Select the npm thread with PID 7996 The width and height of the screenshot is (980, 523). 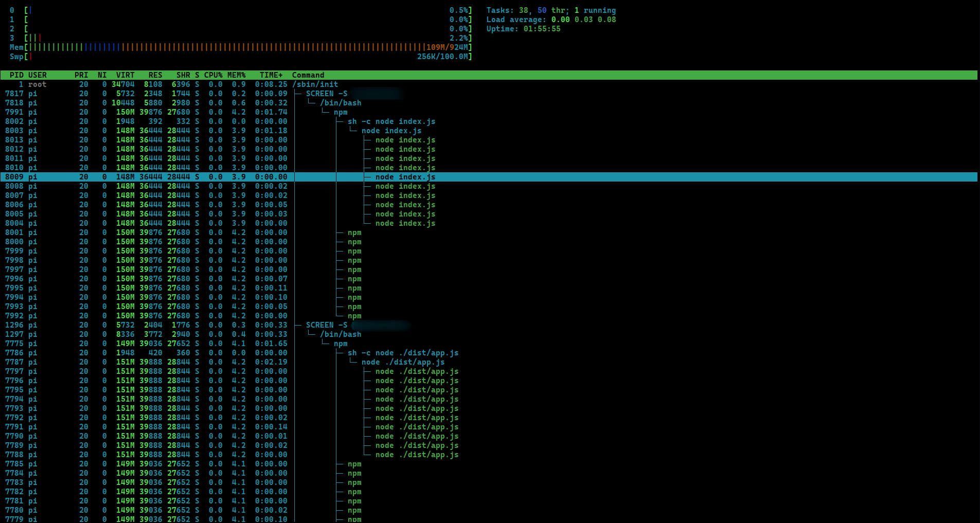pyautogui.click(x=489, y=279)
